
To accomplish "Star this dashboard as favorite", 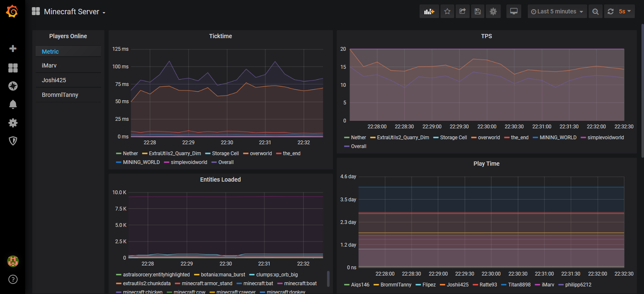I will tap(447, 11).
